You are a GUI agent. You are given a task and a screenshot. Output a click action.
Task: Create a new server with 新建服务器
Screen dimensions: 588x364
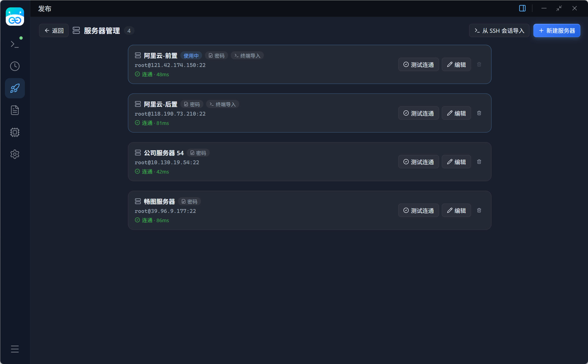557,31
